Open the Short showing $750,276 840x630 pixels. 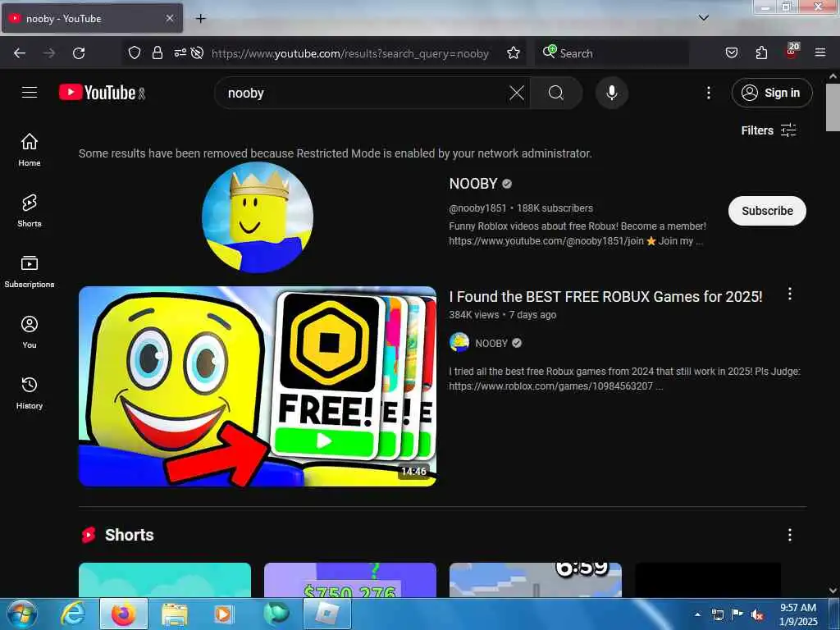pos(350,580)
